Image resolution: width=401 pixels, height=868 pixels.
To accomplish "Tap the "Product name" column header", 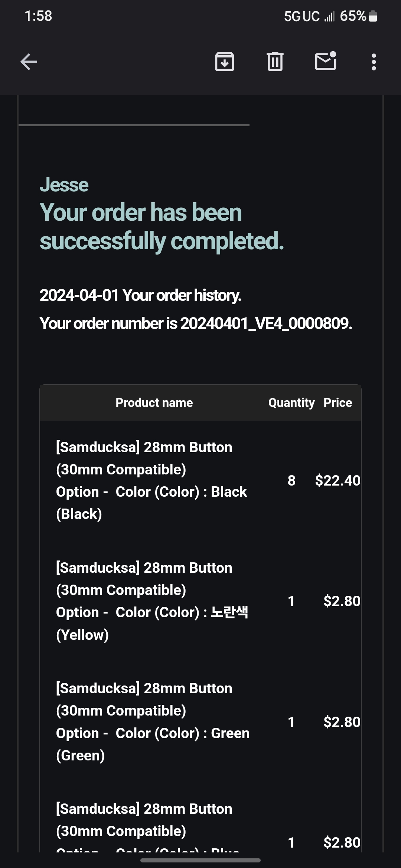I will pyautogui.click(x=154, y=402).
